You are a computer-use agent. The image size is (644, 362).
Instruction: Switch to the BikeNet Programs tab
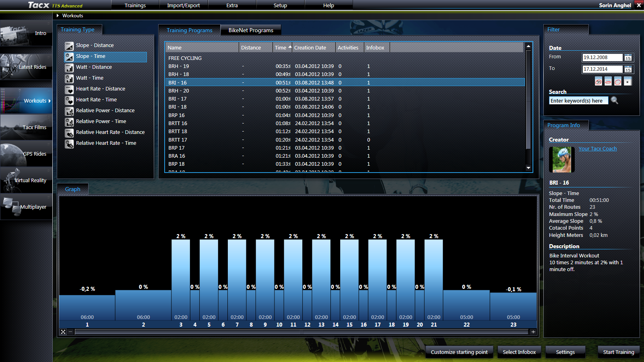251,30
